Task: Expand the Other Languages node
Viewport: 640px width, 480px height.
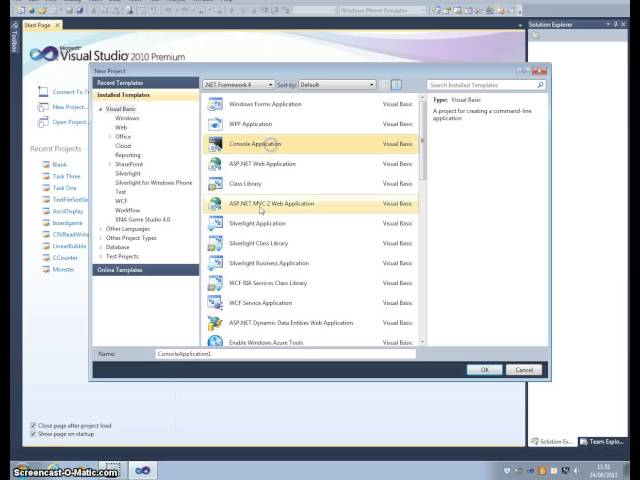Action: coord(100,229)
